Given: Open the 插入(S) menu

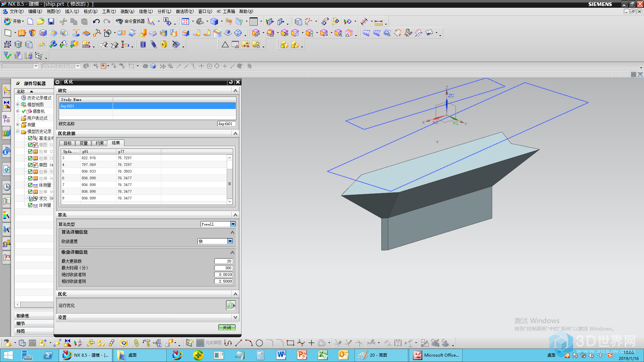Looking at the screenshot, I should tap(72, 11).
